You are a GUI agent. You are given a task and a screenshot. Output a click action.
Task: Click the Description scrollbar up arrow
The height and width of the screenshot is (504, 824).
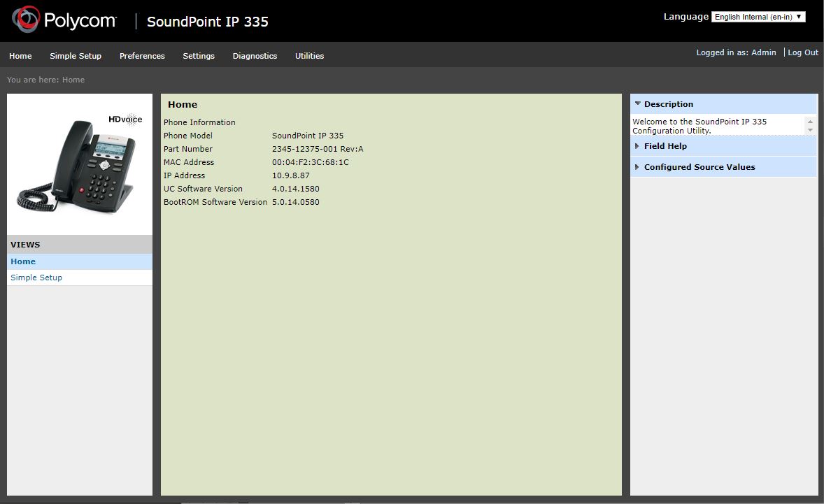click(811, 122)
